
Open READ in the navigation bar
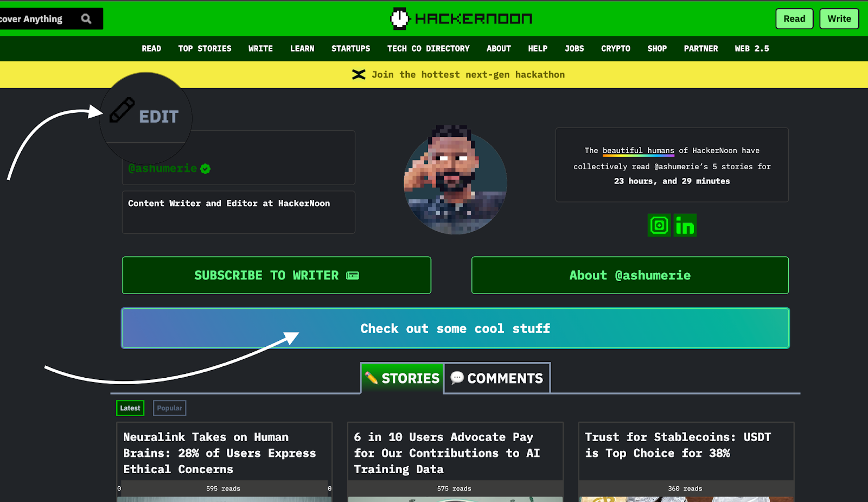(x=151, y=49)
